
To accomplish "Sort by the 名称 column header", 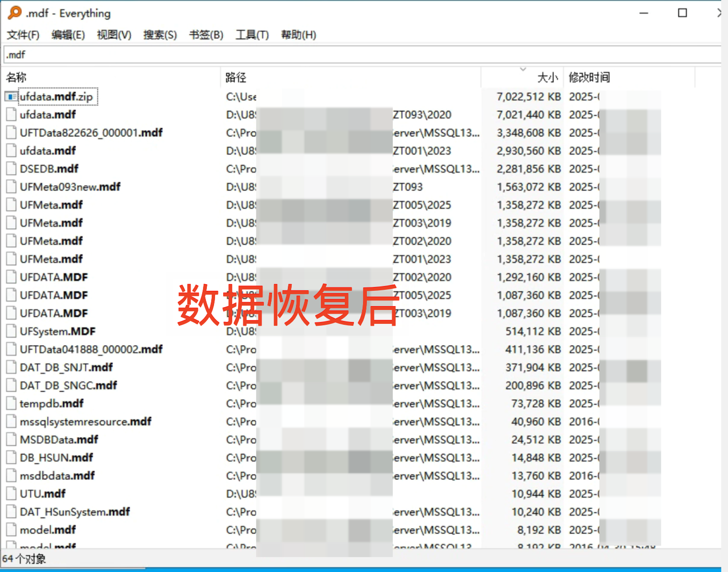I will [x=16, y=77].
